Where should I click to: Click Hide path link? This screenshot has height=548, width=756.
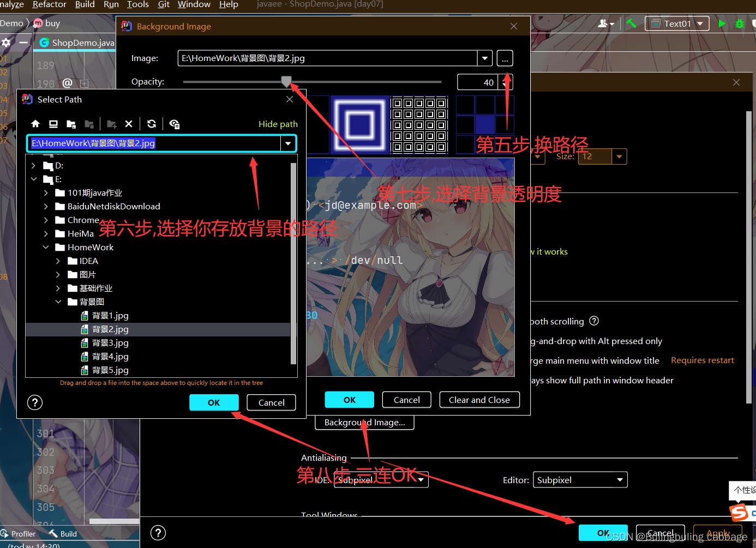pos(278,124)
